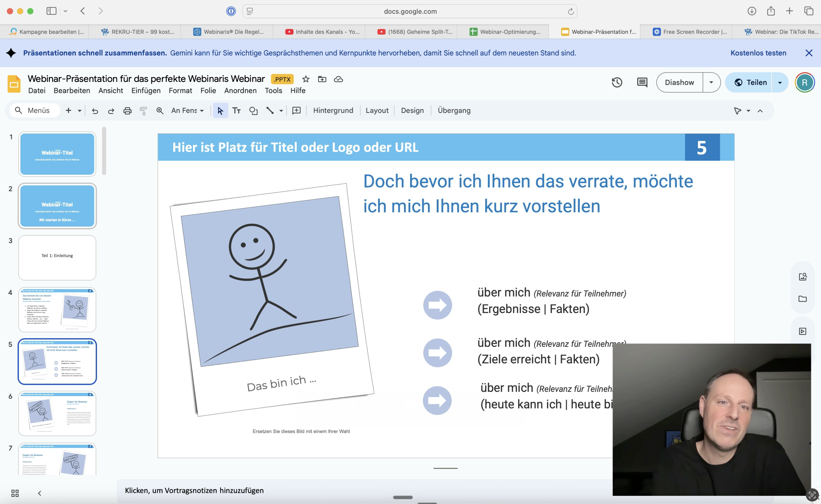Click the slide title 'Doch bevor ich Ihnen'

pyautogui.click(x=528, y=194)
